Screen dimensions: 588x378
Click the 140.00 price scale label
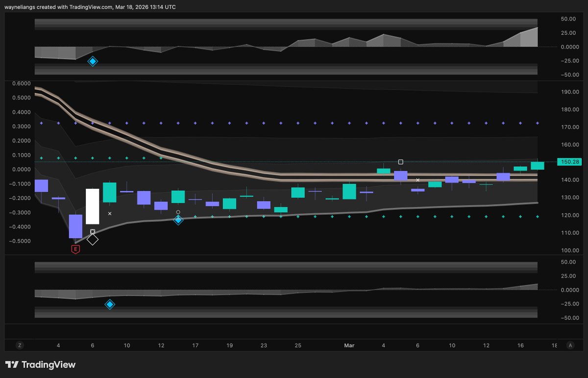[571, 180]
